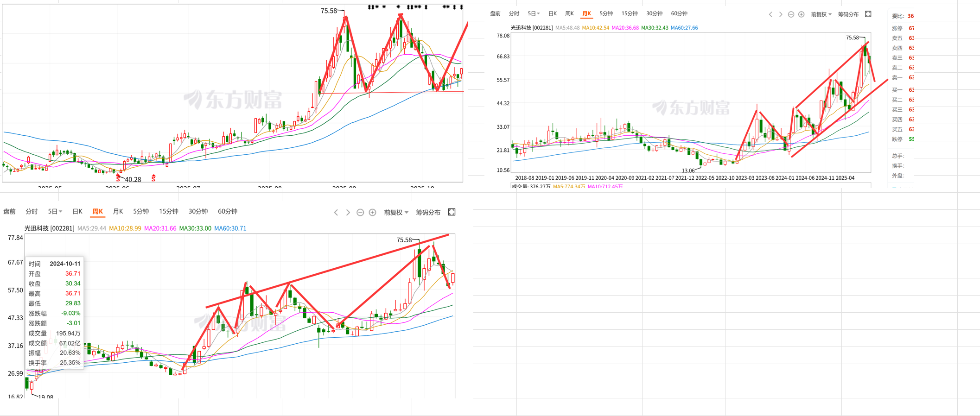Click next arrow in weekly chart toolbar
This screenshot has width=980, height=416.
click(348, 212)
